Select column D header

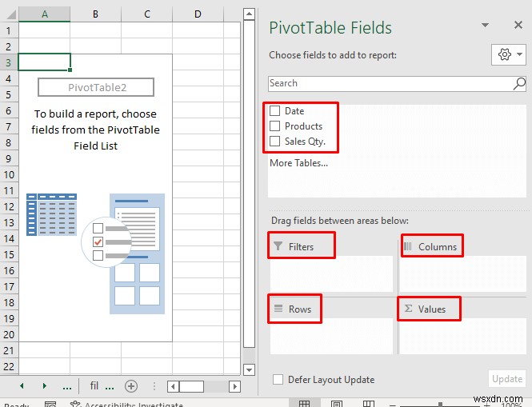coord(198,14)
